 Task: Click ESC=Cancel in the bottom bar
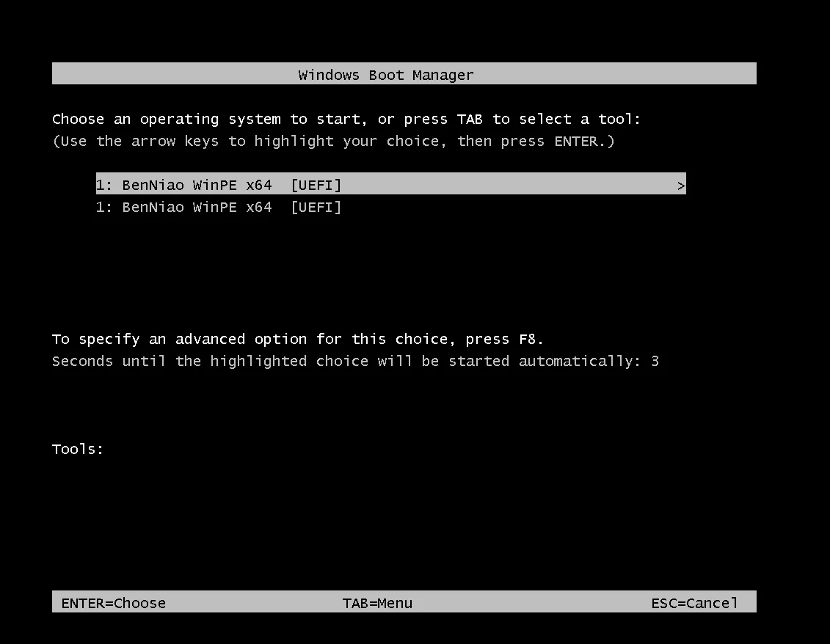[694, 603]
